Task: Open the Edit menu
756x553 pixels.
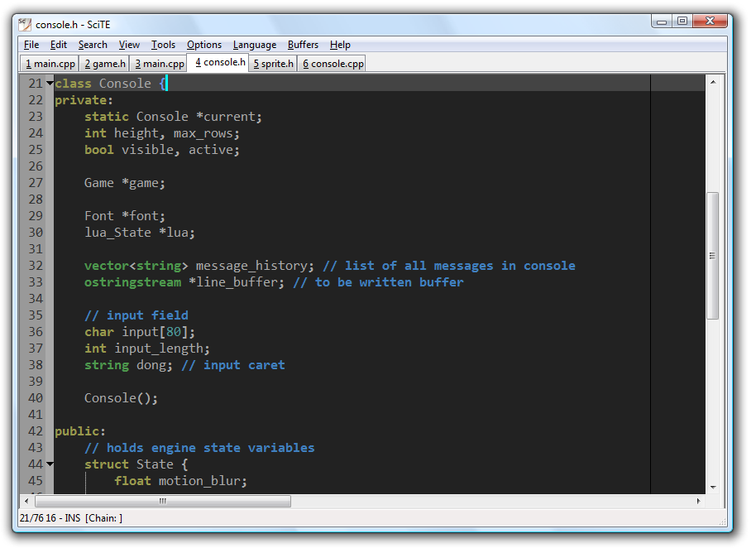Action: point(59,45)
